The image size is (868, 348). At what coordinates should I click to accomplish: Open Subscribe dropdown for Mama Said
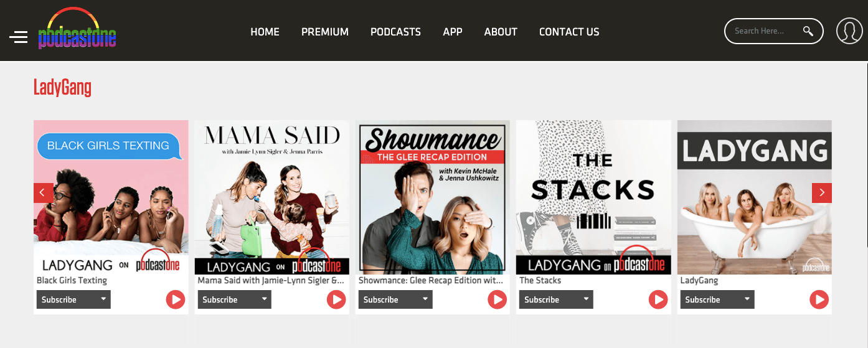(x=234, y=299)
